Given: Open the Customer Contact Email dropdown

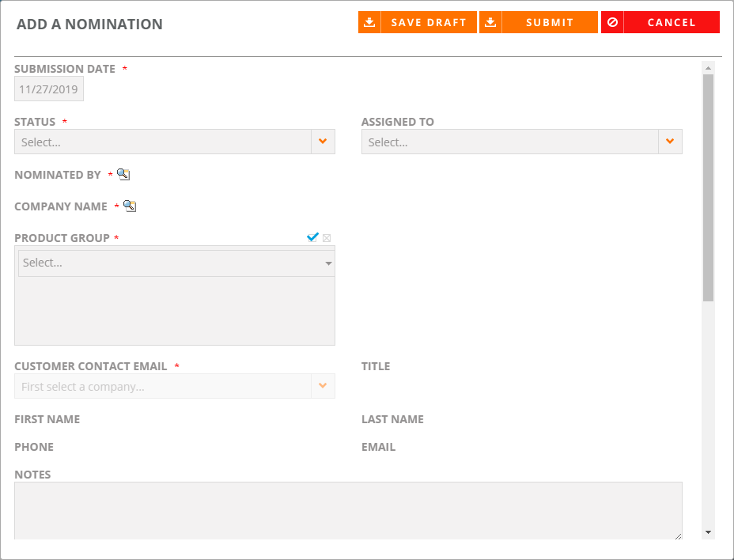Looking at the screenshot, I should [x=175, y=386].
